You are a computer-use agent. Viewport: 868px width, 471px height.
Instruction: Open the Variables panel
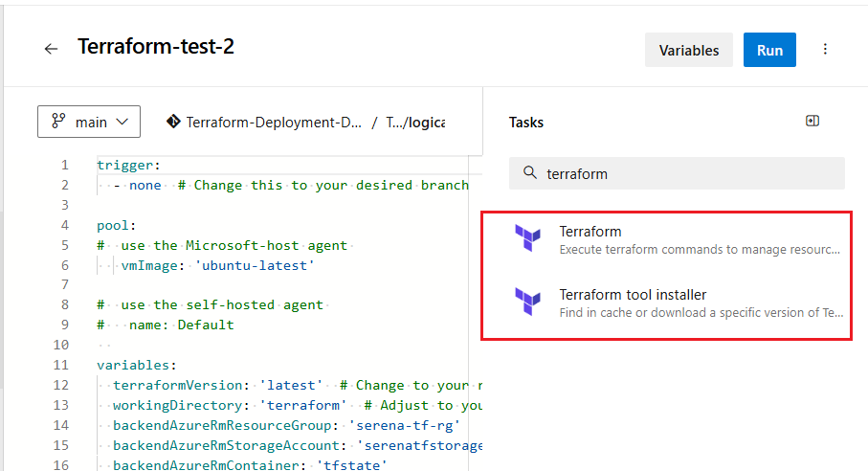689,50
